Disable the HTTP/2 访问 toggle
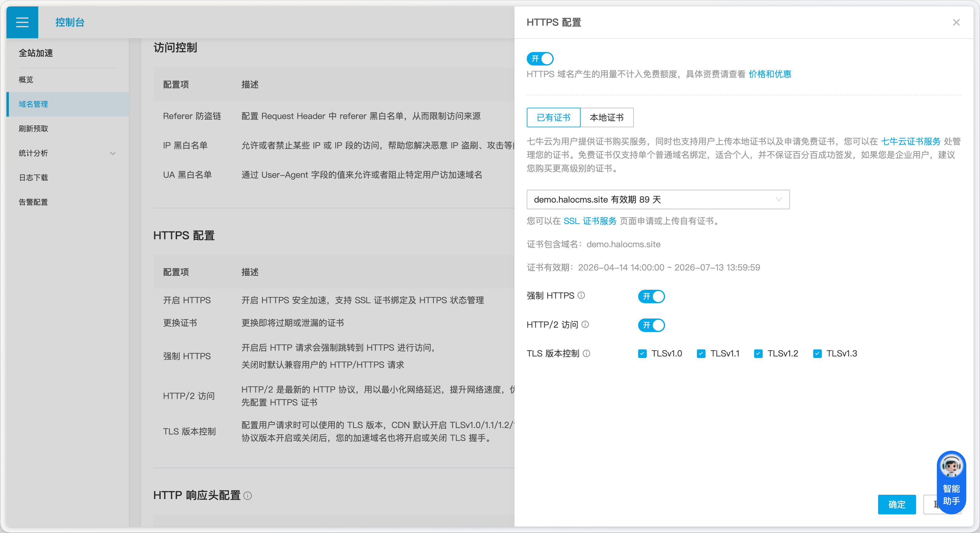The width and height of the screenshot is (980, 533). (651, 325)
